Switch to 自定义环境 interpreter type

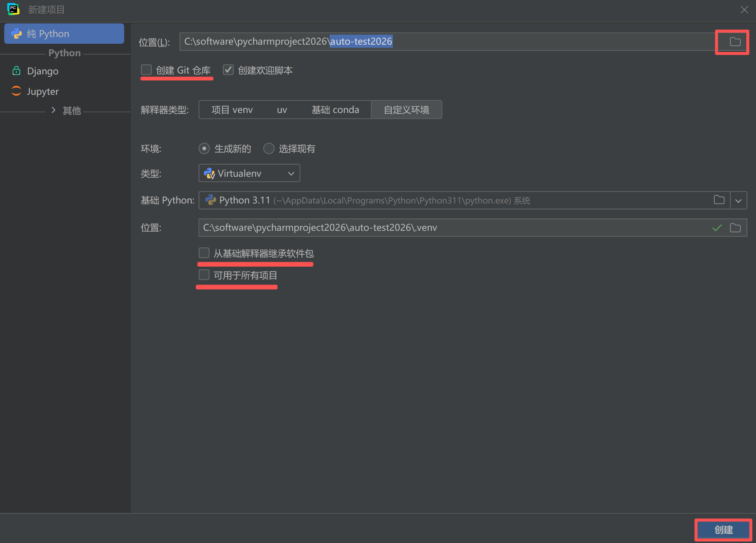406,110
